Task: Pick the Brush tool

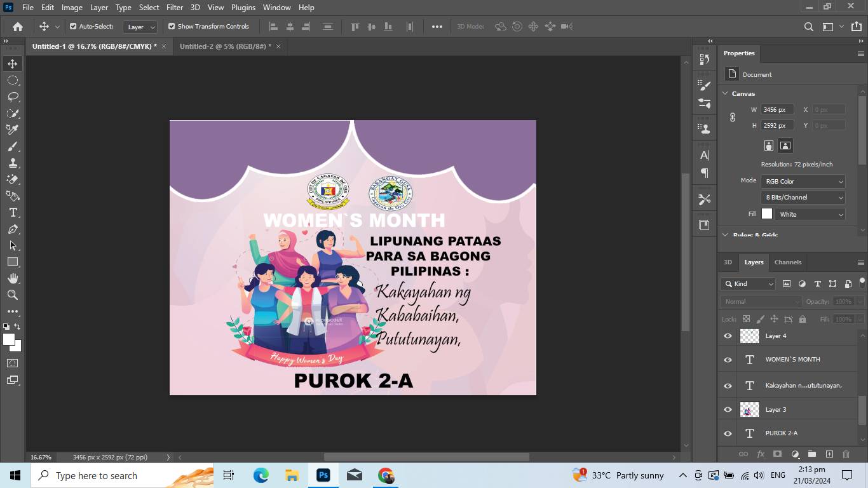Action: (13, 146)
